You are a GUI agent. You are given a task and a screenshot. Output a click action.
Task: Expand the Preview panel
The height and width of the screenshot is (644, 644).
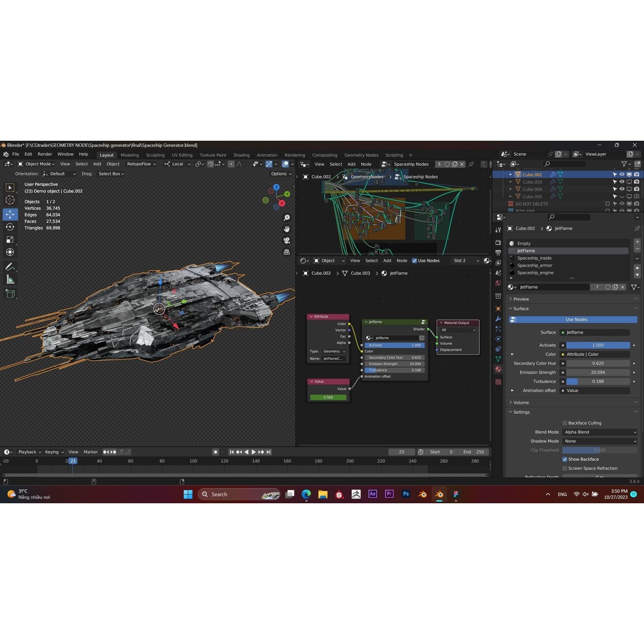coord(520,299)
